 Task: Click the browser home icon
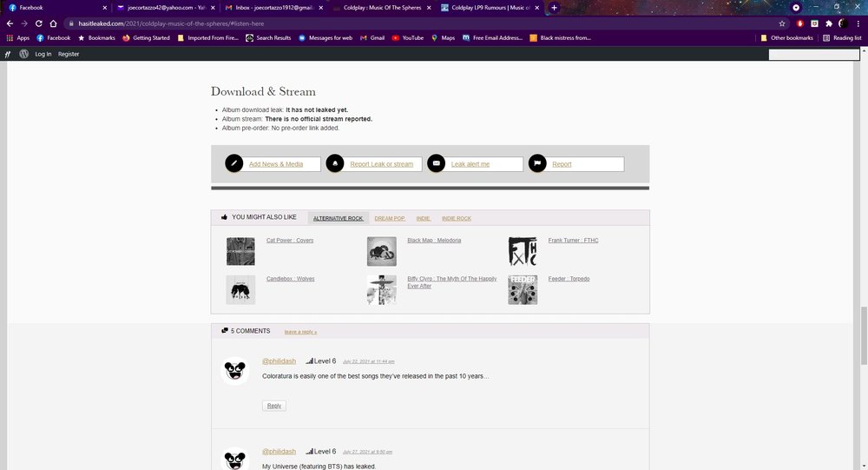53,23
